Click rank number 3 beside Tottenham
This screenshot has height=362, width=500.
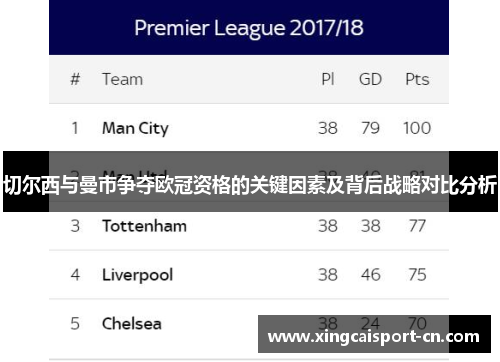pyautogui.click(x=75, y=226)
